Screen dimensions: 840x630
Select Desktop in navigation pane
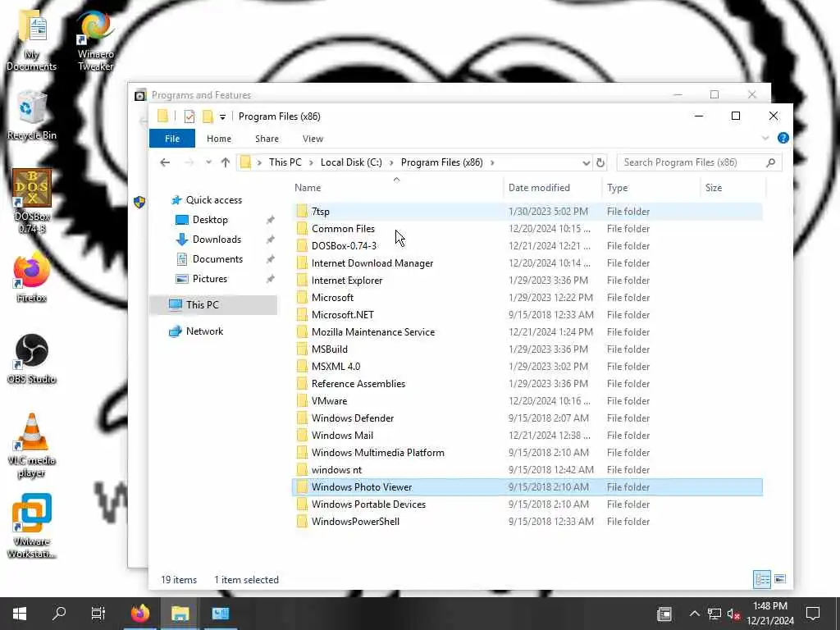(x=210, y=220)
